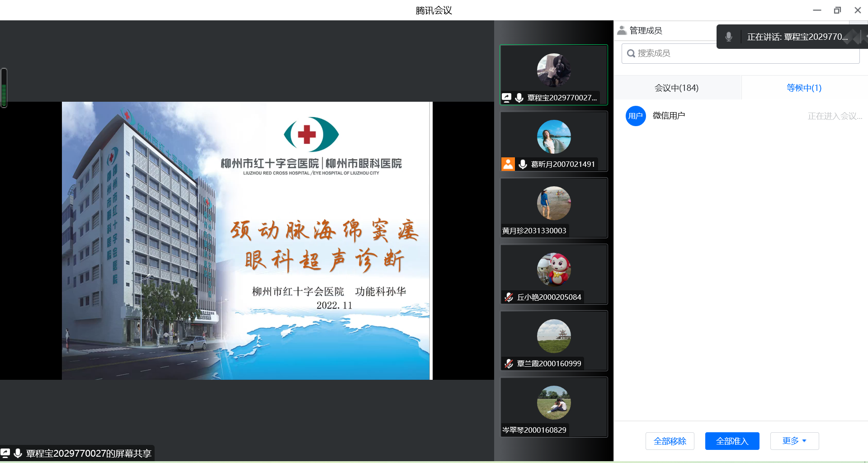
Task: Select 岑翠琴2000160829's avatar thumbnail
Action: pyautogui.click(x=554, y=402)
